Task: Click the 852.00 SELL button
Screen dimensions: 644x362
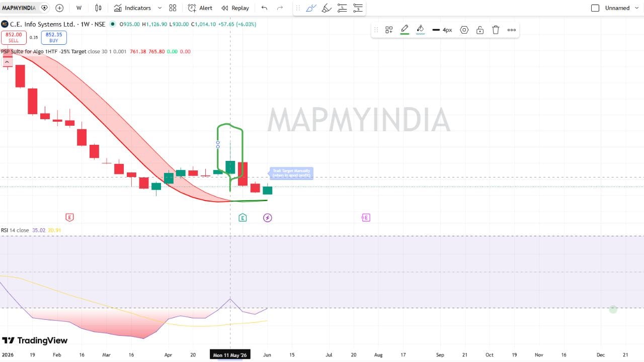Action: point(14,37)
